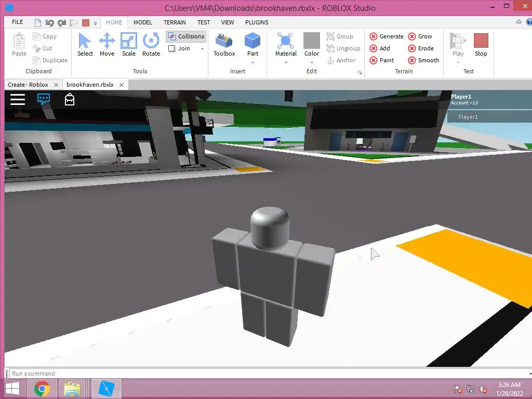Open Edit section dialog launcher
This screenshot has height=399, width=532.
coord(360,72)
